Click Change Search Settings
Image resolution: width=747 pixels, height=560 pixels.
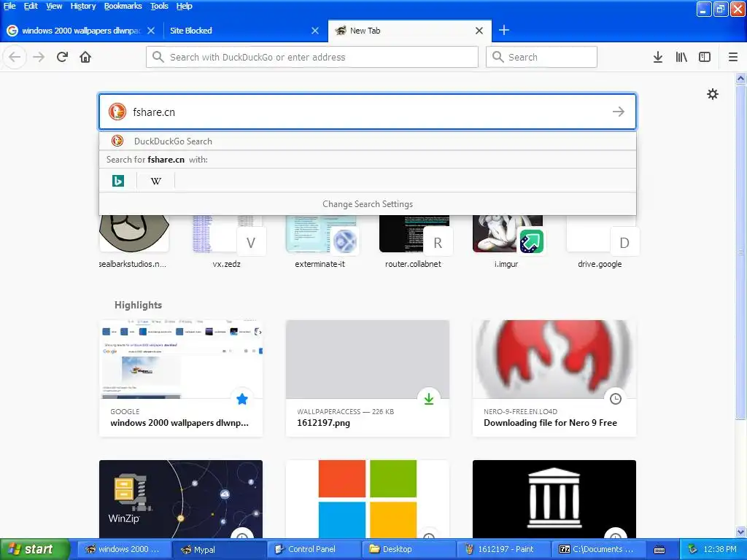pos(368,204)
